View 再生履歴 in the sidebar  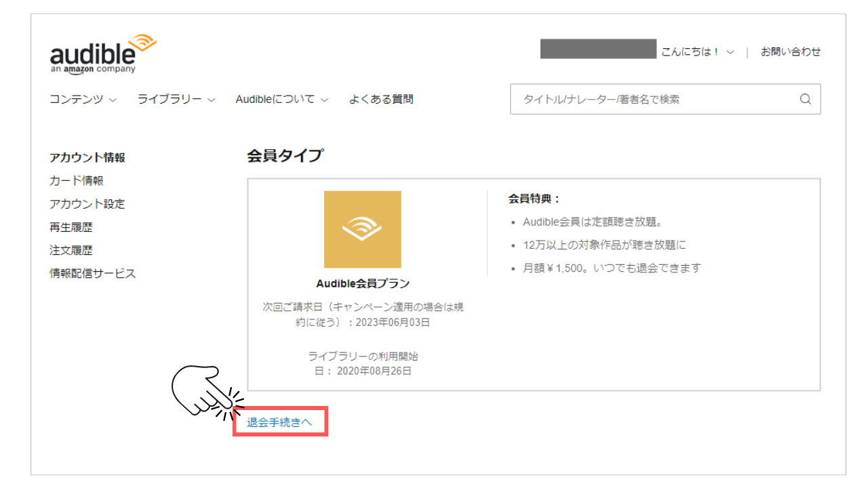pyautogui.click(x=71, y=227)
